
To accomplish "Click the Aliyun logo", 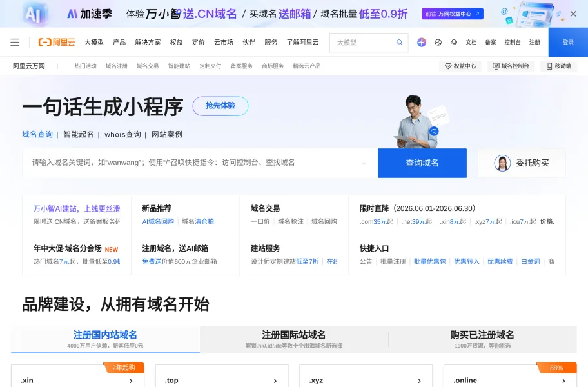I will [x=57, y=42].
